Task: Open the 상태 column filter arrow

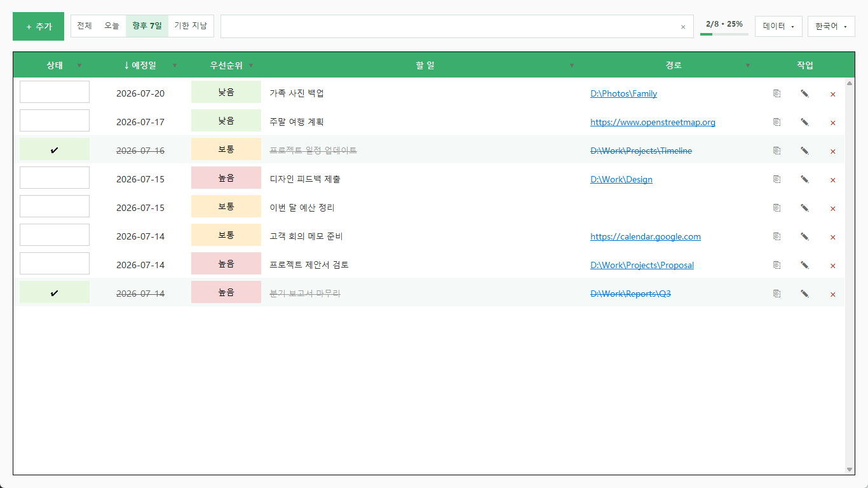Action: 79,65
